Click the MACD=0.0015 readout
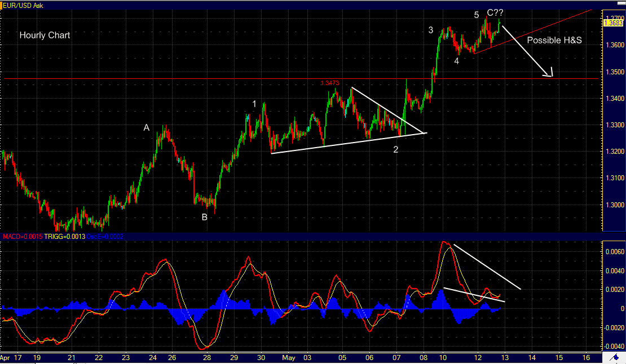This screenshot has width=626, height=364. click(23, 237)
